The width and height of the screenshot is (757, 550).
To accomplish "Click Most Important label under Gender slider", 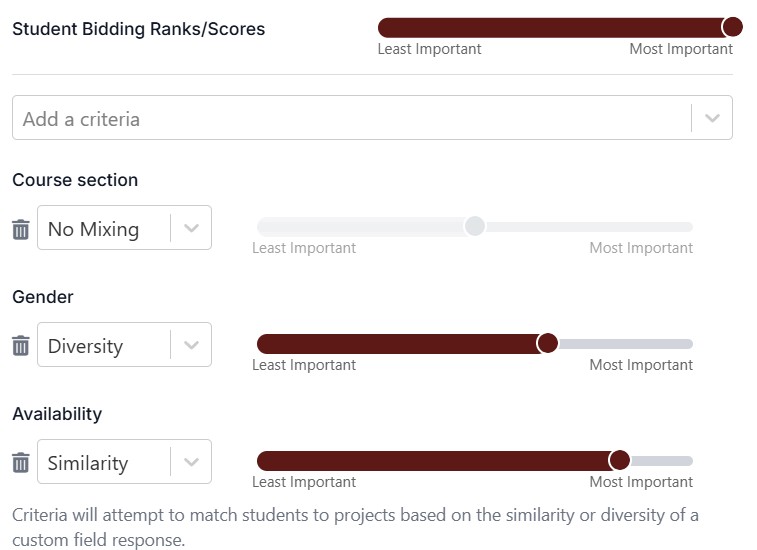I will 641,365.
